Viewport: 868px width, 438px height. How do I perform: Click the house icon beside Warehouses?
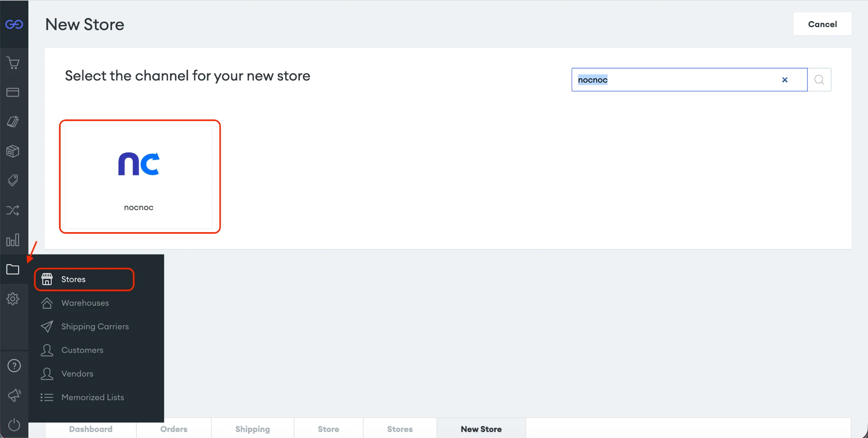tap(47, 303)
